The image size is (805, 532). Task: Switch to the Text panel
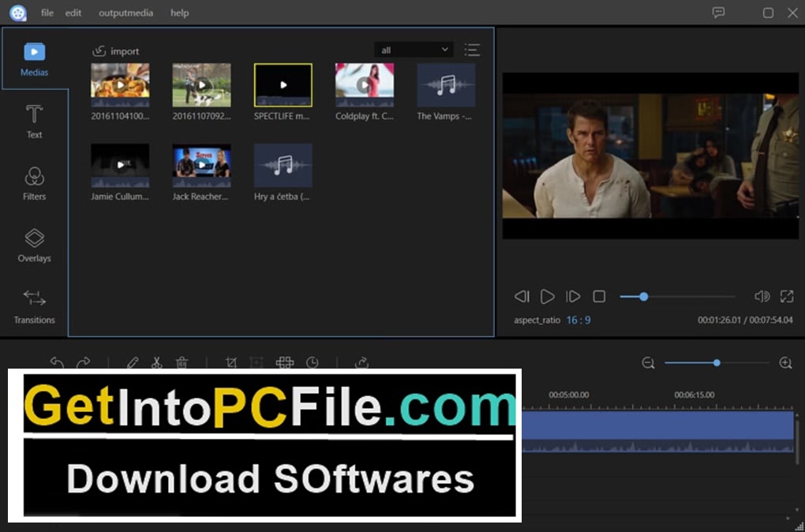coord(35,122)
